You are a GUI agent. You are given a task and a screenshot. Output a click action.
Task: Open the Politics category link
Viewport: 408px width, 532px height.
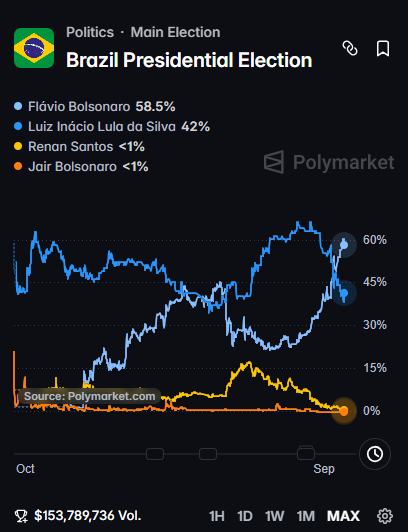click(90, 32)
